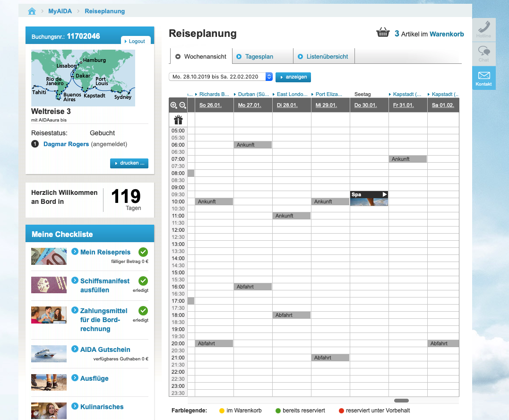The width and height of the screenshot is (509, 420).
Task: Click the green checkmark next to Mein Reisepreis
Action: coord(143,252)
